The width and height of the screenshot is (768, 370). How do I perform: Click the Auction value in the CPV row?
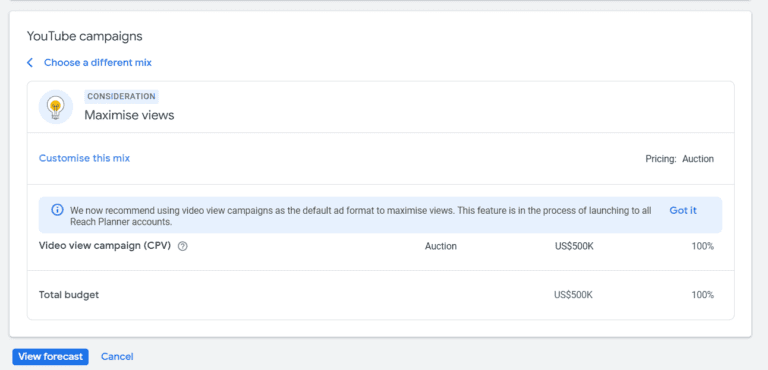coord(441,247)
